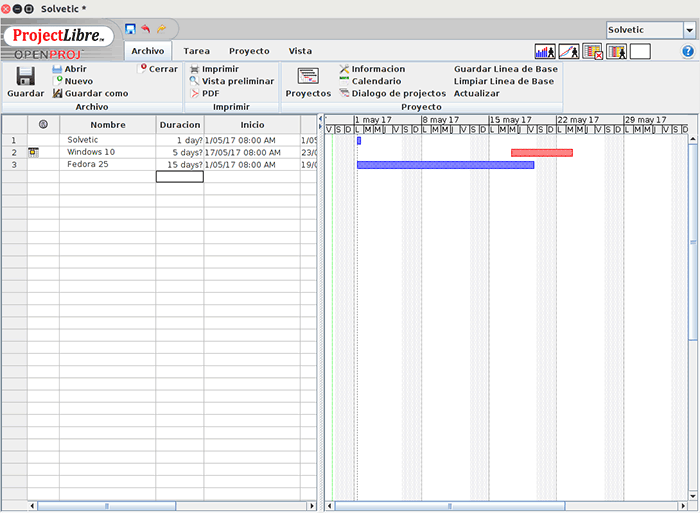Create new project with Nuevo
Viewport: 700px width, 513px height.
pos(73,81)
